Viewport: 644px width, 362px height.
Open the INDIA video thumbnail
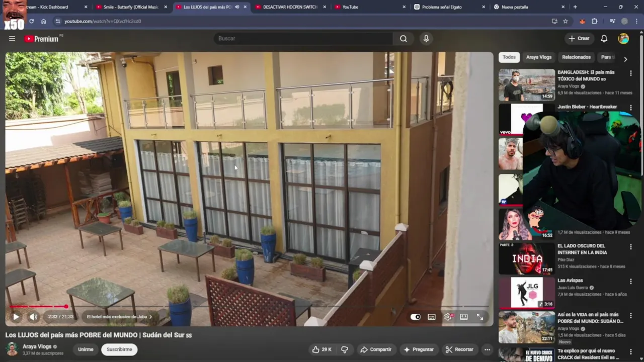tap(527, 258)
